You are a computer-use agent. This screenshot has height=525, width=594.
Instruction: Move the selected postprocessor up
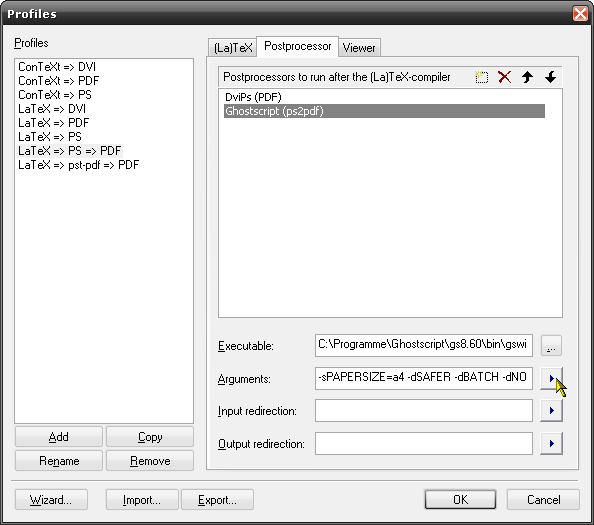click(x=527, y=77)
